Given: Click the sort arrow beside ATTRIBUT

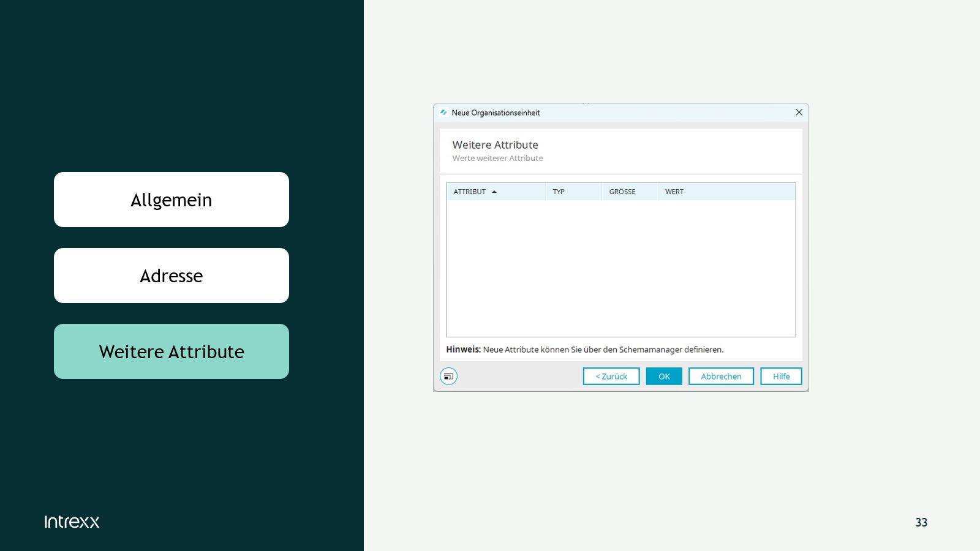Looking at the screenshot, I should [494, 192].
